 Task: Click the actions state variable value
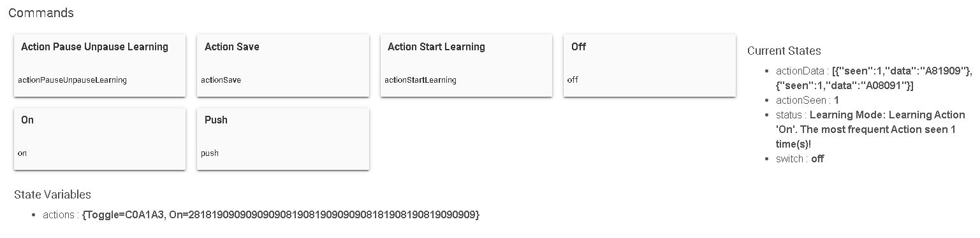click(x=281, y=215)
